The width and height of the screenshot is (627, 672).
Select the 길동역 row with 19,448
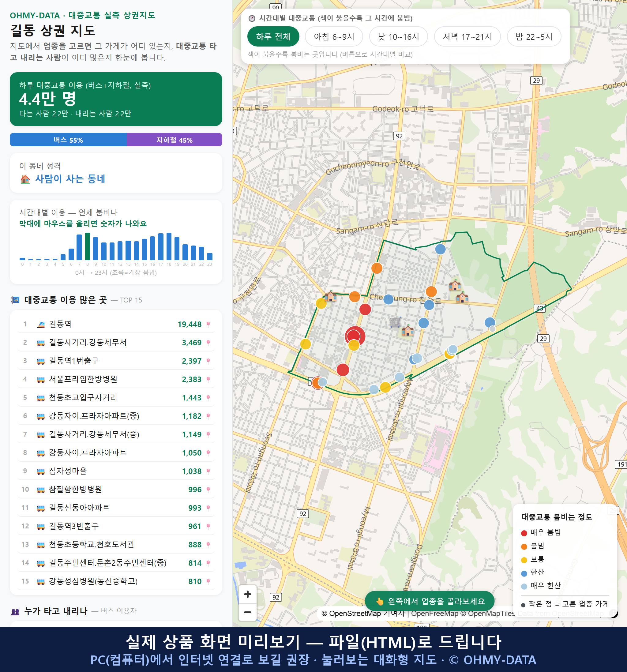(x=116, y=325)
